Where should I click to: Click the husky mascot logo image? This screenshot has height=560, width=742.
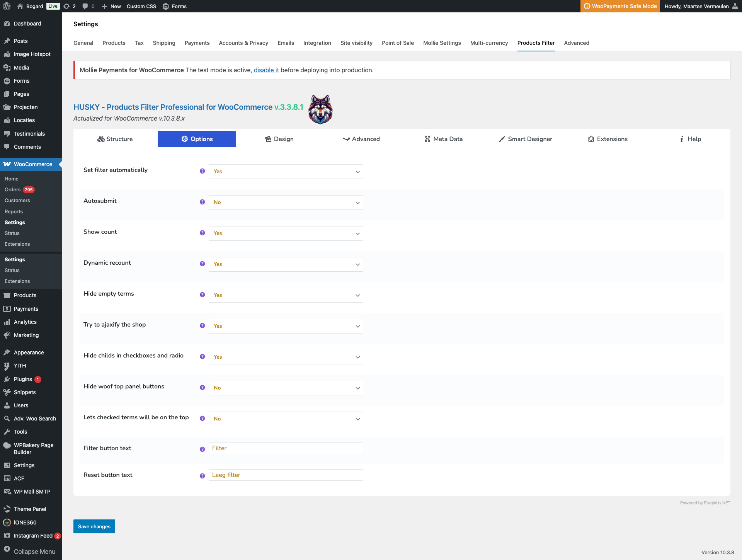pyautogui.click(x=320, y=109)
